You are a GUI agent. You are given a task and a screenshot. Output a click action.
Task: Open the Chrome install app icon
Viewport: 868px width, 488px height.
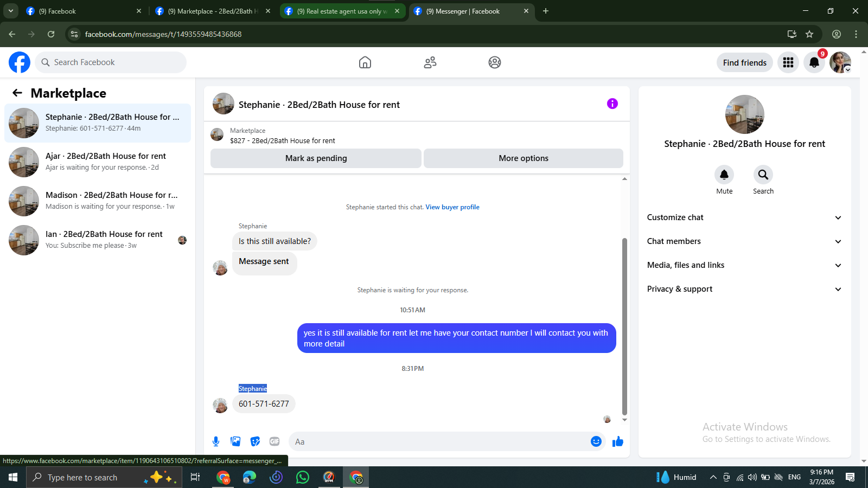[792, 34]
